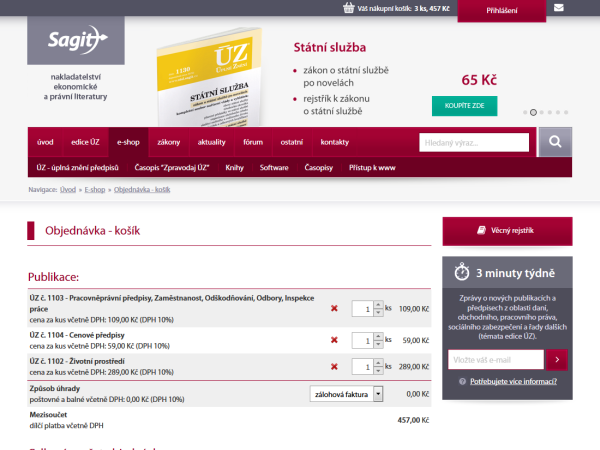Open the fórum menu item
The width and height of the screenshot is (600, 450).
(x=253, y=142)
